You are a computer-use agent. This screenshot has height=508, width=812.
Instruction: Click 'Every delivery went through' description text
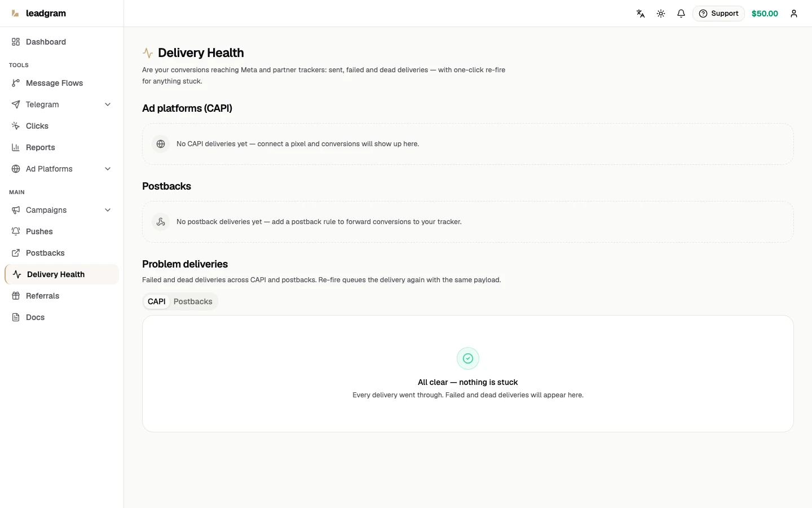(468, 395)
